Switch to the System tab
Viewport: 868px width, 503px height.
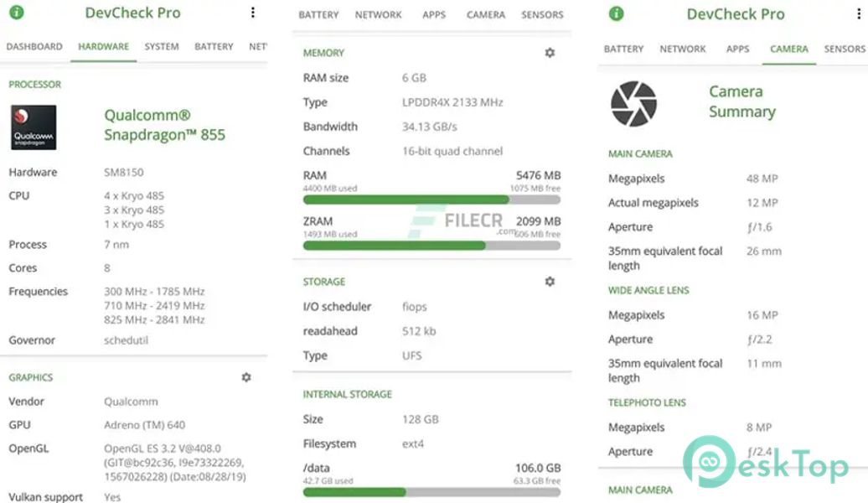162,47
